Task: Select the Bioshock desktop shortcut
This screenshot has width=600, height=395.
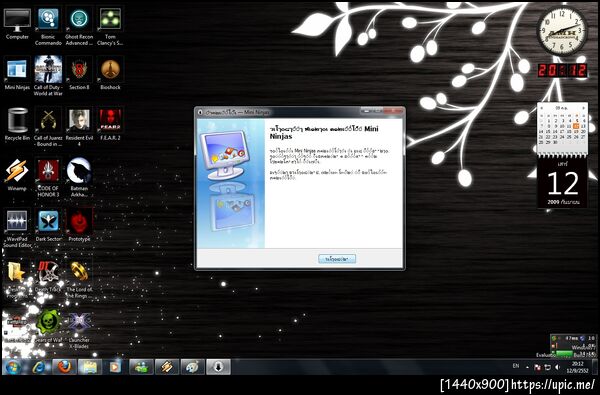Action: [110, 73]
